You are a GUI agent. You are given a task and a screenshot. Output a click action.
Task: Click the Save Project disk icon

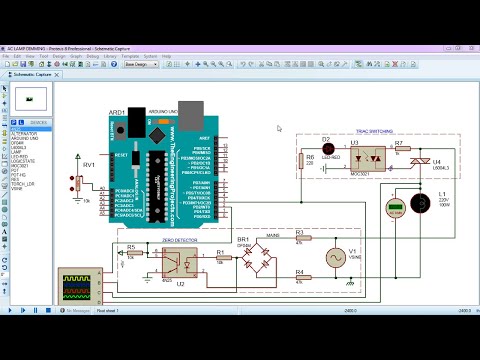[x=23, y=64]
